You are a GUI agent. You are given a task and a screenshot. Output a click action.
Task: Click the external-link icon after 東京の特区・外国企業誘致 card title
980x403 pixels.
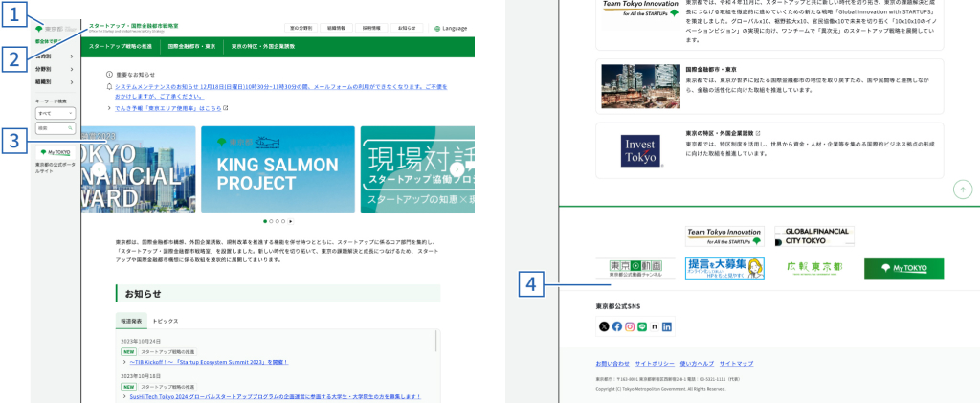758,133
